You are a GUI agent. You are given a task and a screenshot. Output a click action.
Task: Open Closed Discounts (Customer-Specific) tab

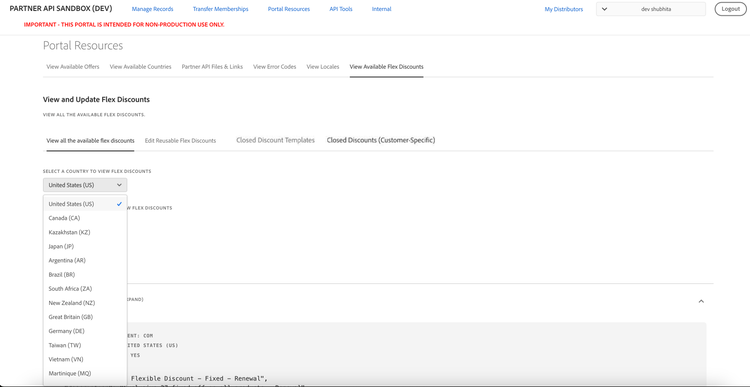coord(381,140)
